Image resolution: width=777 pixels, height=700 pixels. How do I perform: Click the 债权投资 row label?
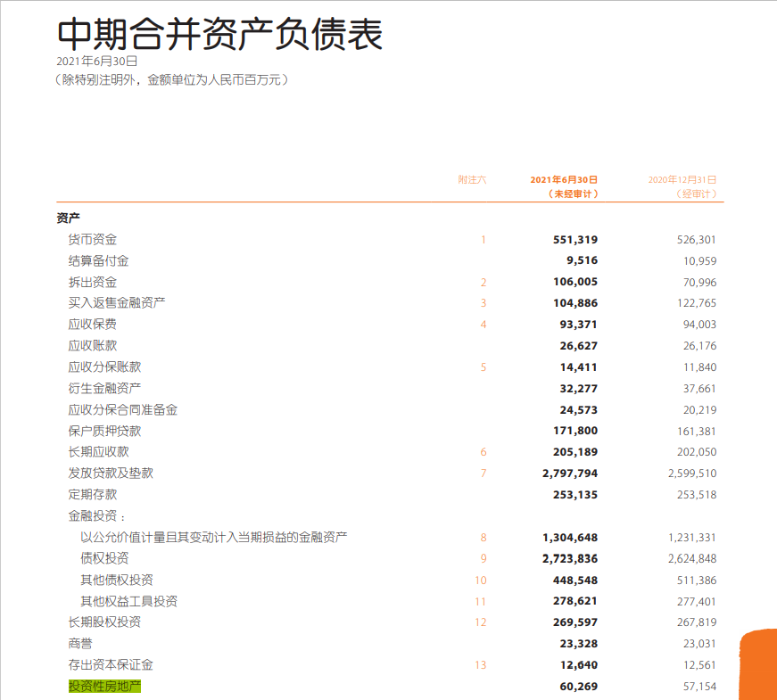[104, 558]
